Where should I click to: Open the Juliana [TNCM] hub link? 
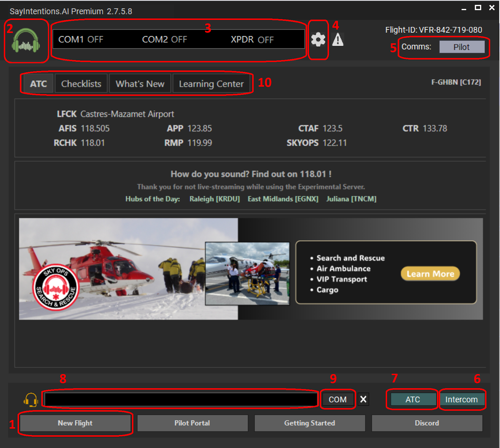[351, 199]
